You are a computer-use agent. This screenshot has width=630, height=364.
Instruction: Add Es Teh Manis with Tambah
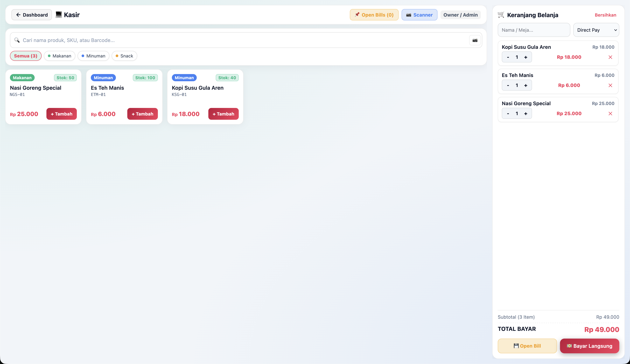[143, 114]
